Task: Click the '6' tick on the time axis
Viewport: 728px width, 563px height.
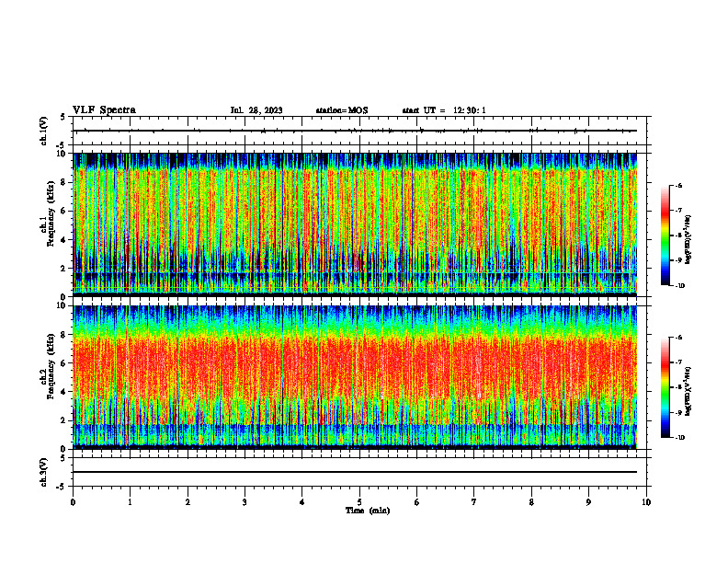Action: tap(417, 502)
